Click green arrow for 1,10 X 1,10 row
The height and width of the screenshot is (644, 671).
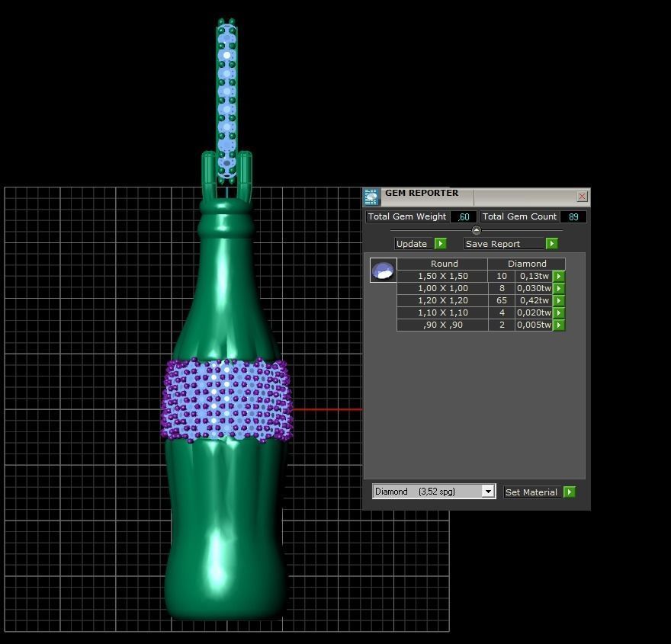coord(558,312)
